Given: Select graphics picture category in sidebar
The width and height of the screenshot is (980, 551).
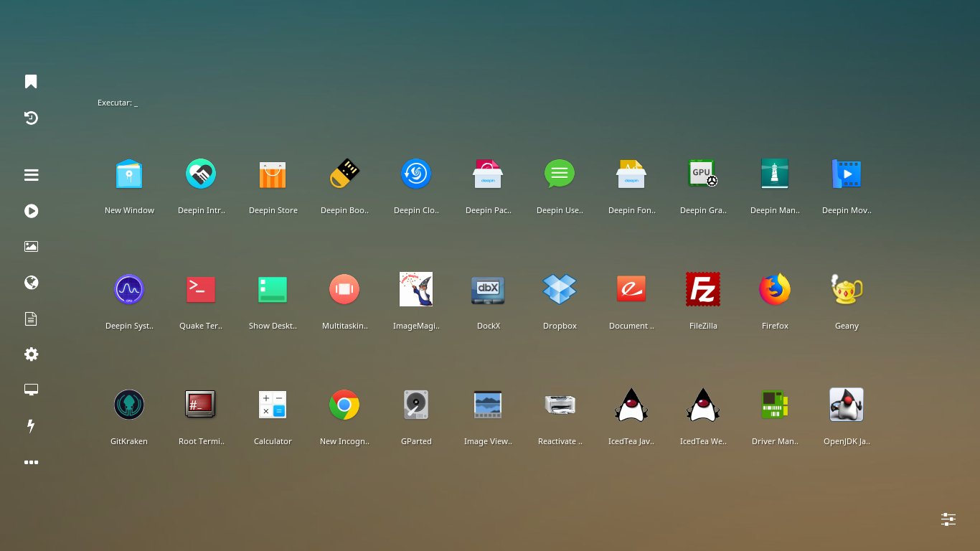Looking at the screenshot, I should 31,246.
